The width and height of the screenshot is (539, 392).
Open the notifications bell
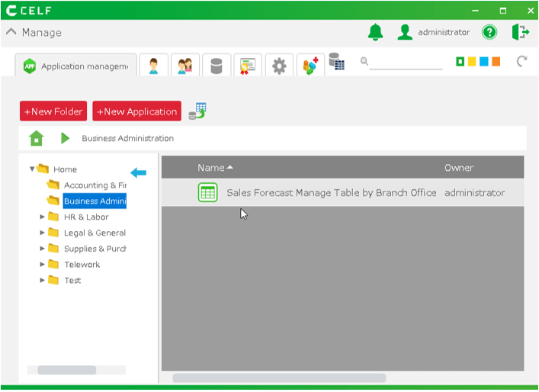pyautogui.click(x=375, y=32)
